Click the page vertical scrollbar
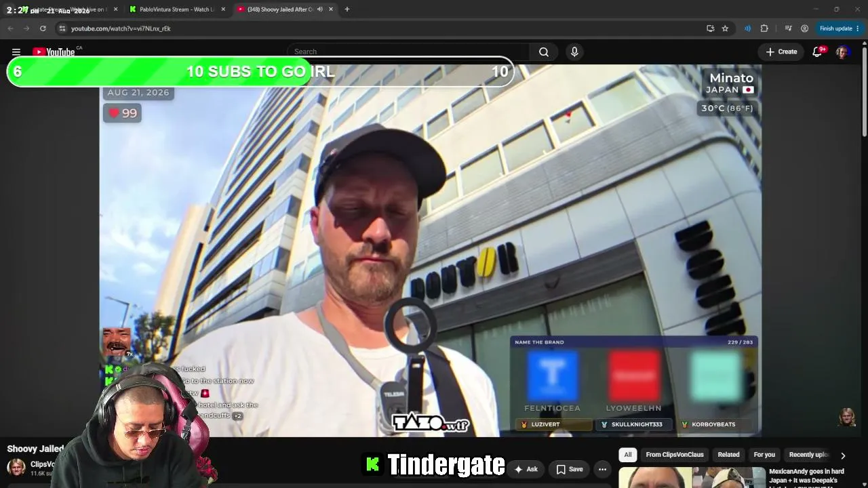Screen dimensions: 868x488 [x=864, y=88]
